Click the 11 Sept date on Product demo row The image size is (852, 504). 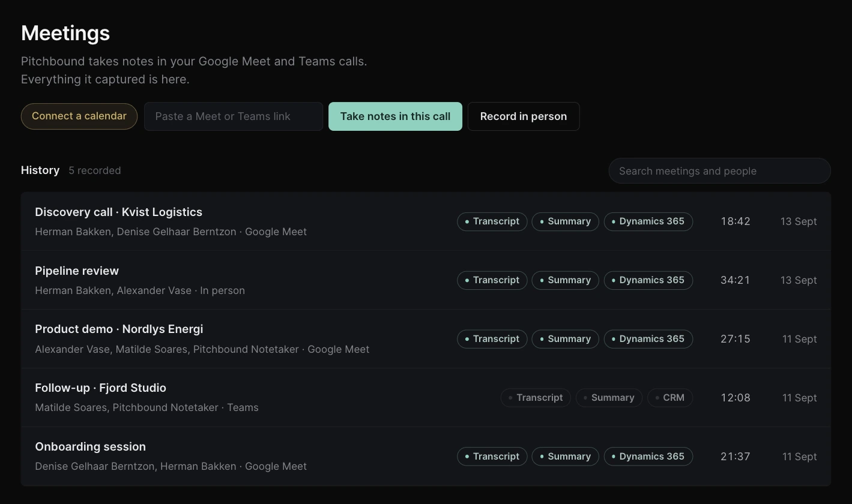[799, 339]
